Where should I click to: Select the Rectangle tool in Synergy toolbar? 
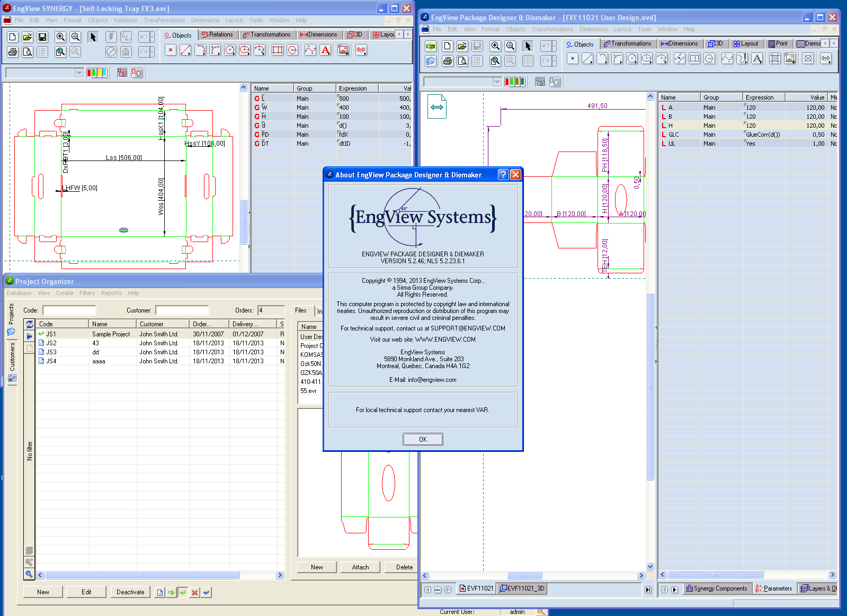coord(278,50)
